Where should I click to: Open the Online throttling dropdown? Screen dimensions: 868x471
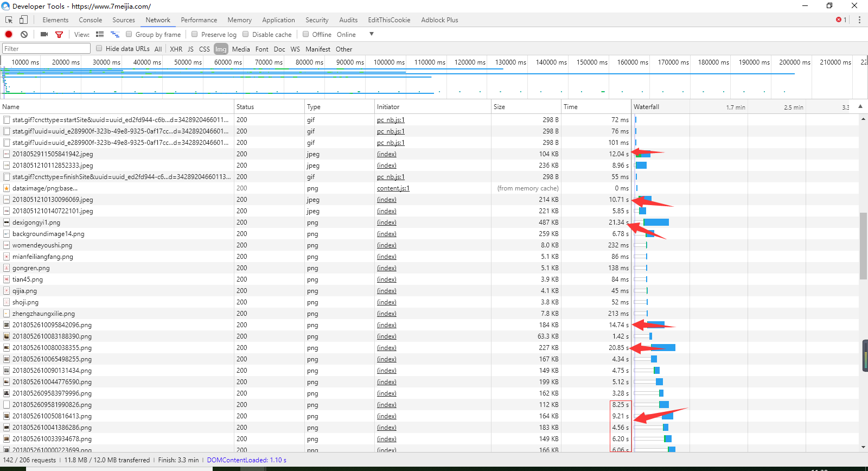pyautogui.click(x=371, y=34)
